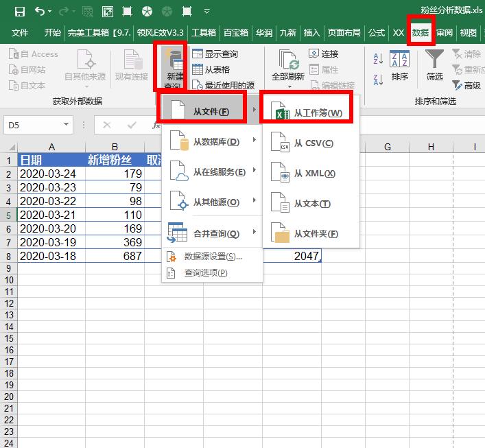
Task: Click 自文本 text import button
Action: pyautogui.click(x=27, y=85)
